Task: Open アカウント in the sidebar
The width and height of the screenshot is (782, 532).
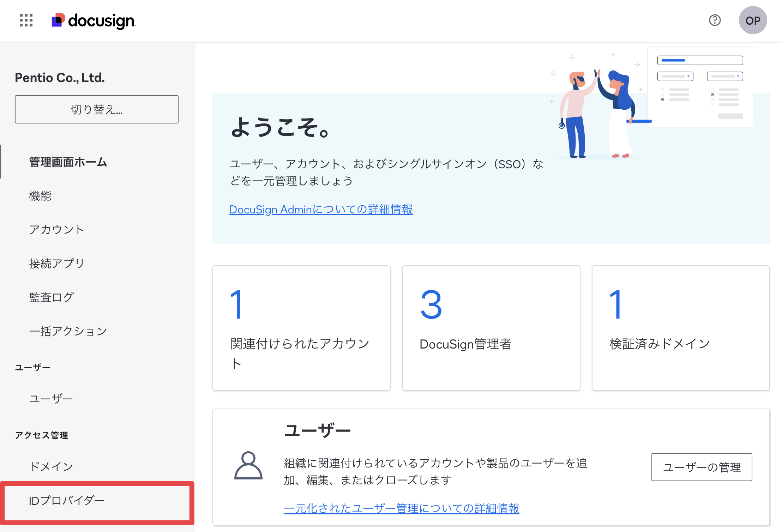Action: coord(57,230)
